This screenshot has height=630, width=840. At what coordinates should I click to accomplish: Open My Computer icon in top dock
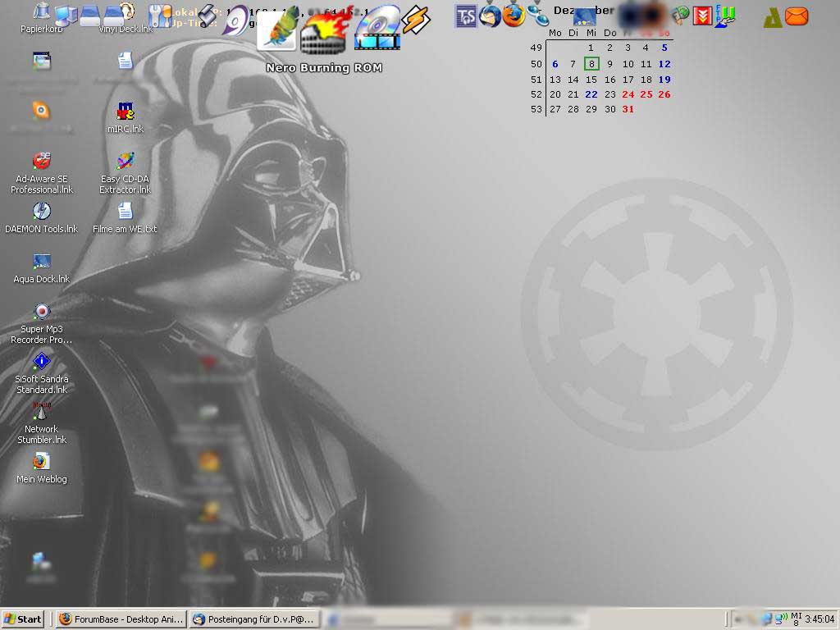66,16
